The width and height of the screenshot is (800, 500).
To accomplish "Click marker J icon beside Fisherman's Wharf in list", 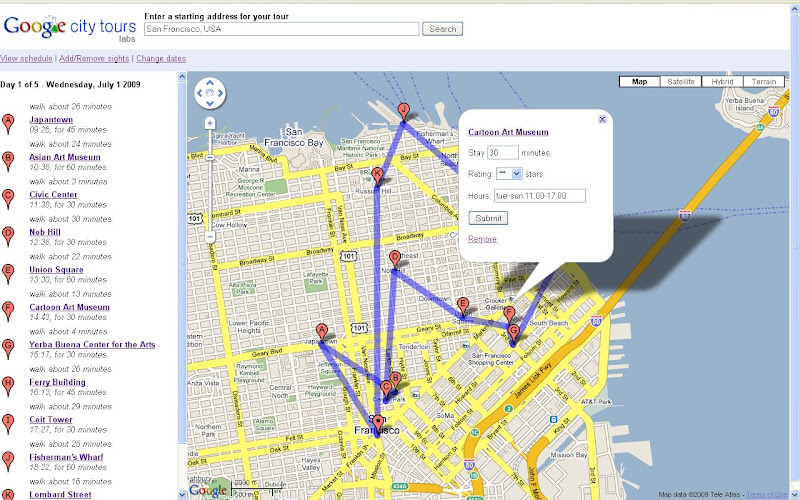I will 8,462.
